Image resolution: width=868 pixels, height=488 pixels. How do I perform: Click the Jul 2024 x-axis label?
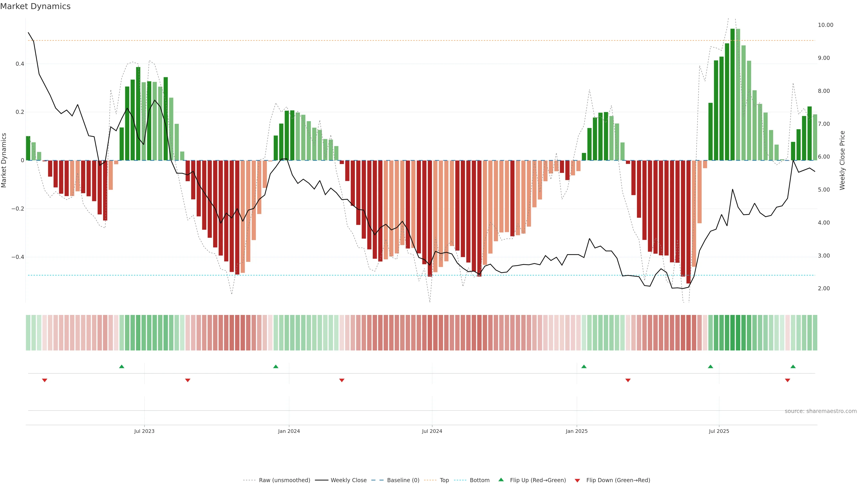pyautogui.click(x=432, y=431)
